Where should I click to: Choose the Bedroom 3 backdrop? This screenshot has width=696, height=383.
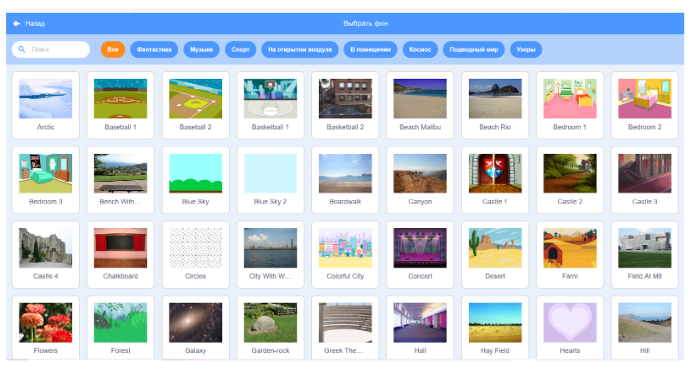(x=46, y=180)
